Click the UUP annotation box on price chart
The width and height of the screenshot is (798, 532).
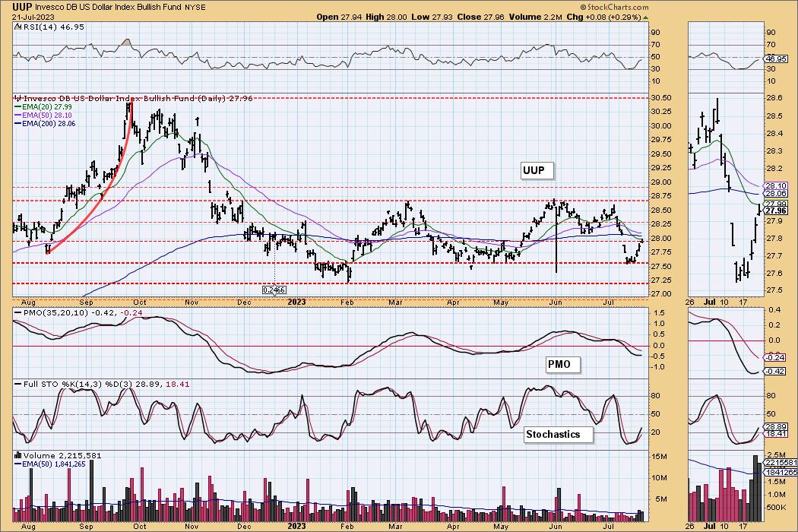point(537,170)
